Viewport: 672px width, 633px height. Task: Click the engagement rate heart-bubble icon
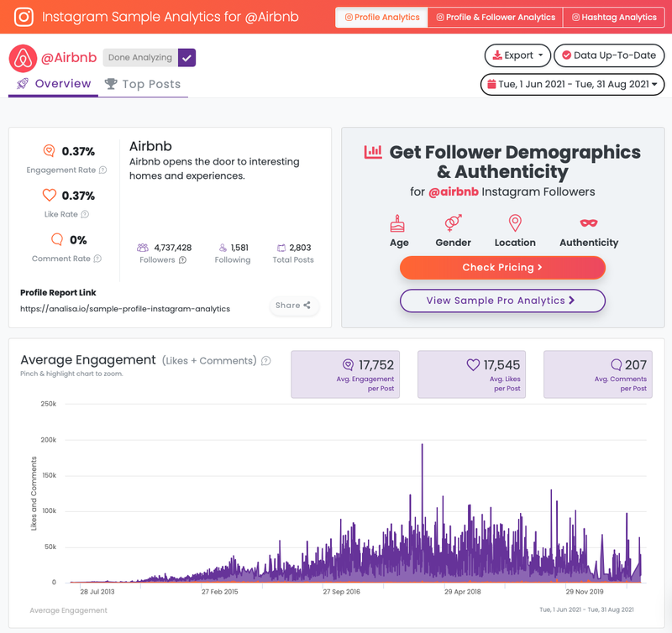(50, 151)
